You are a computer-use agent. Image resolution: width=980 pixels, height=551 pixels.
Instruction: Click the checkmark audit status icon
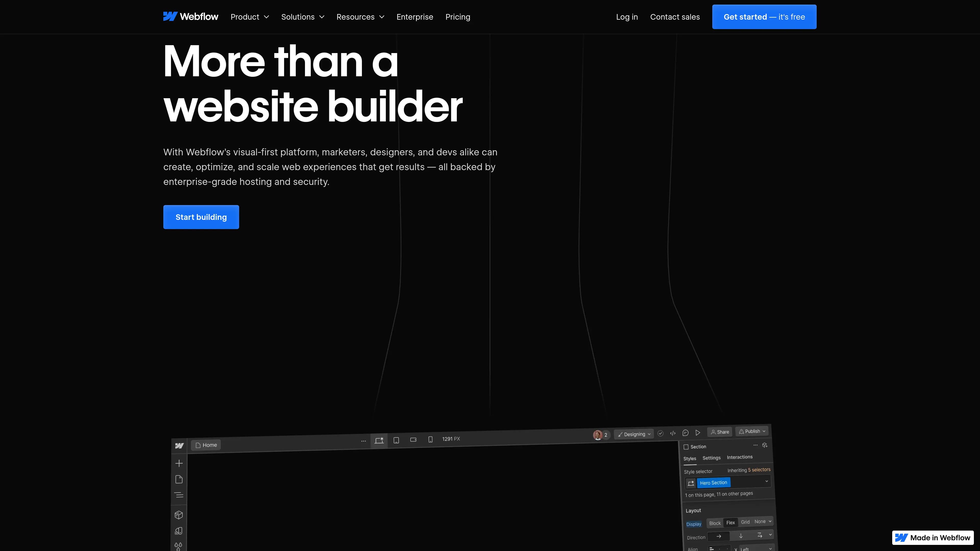(x=660, y=433)
